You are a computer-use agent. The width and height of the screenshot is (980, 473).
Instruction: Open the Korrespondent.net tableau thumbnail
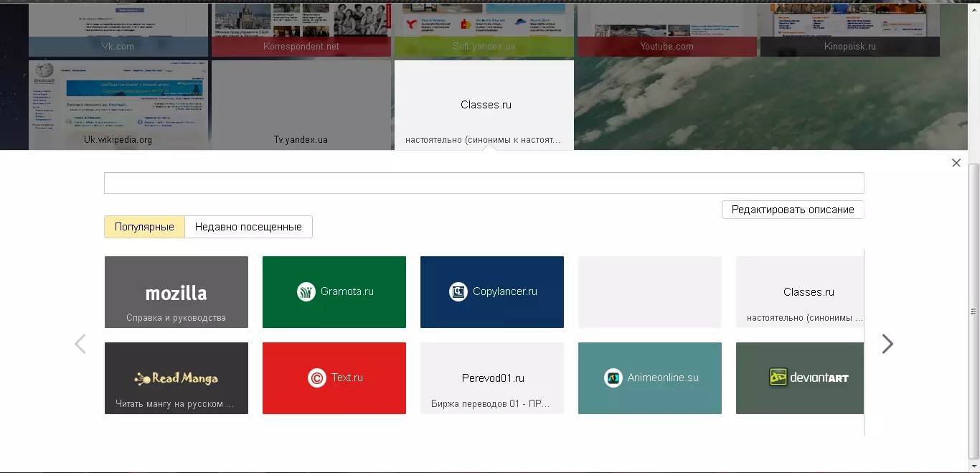point(301,29)
